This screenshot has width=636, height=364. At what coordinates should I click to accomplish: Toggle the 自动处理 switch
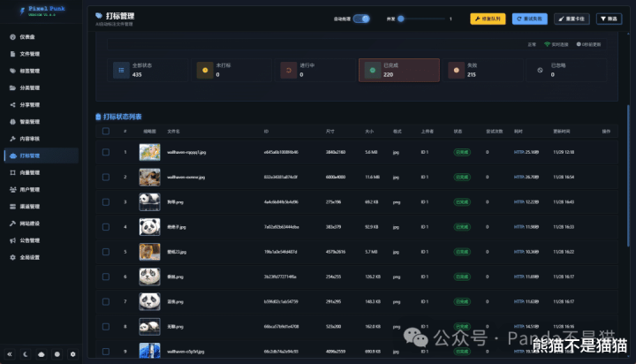[x=361, y=19]
